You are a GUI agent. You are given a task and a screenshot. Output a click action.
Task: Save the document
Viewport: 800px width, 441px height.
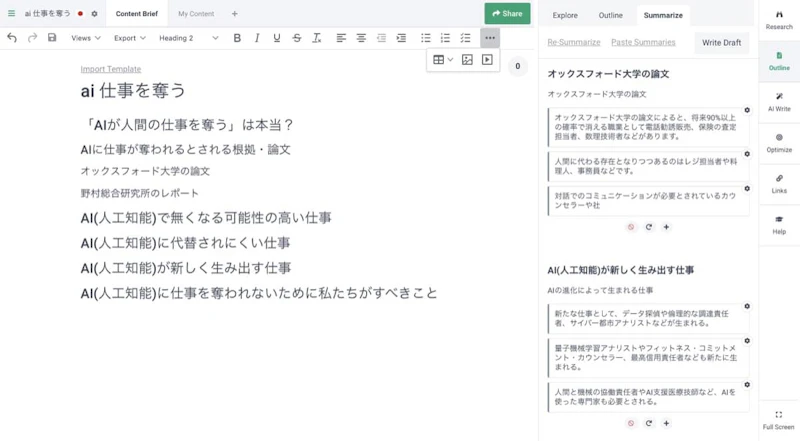tap(52, 38)
